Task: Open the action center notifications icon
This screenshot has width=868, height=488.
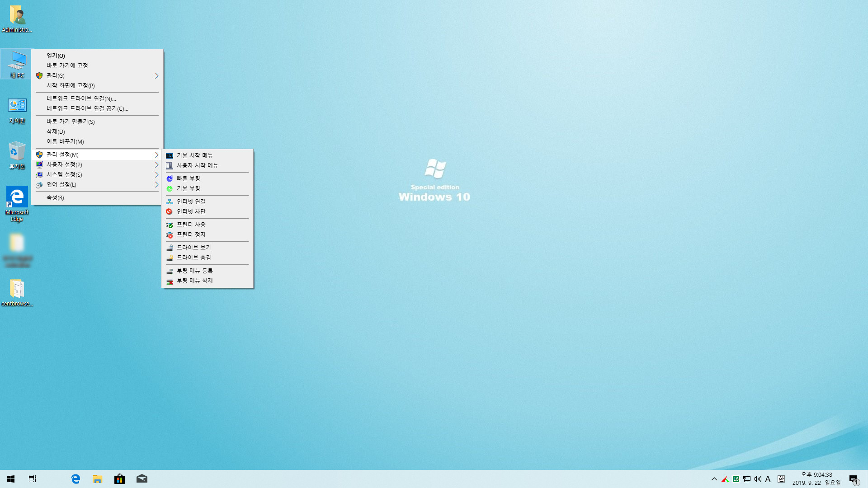Action: [x=854, y=479]
